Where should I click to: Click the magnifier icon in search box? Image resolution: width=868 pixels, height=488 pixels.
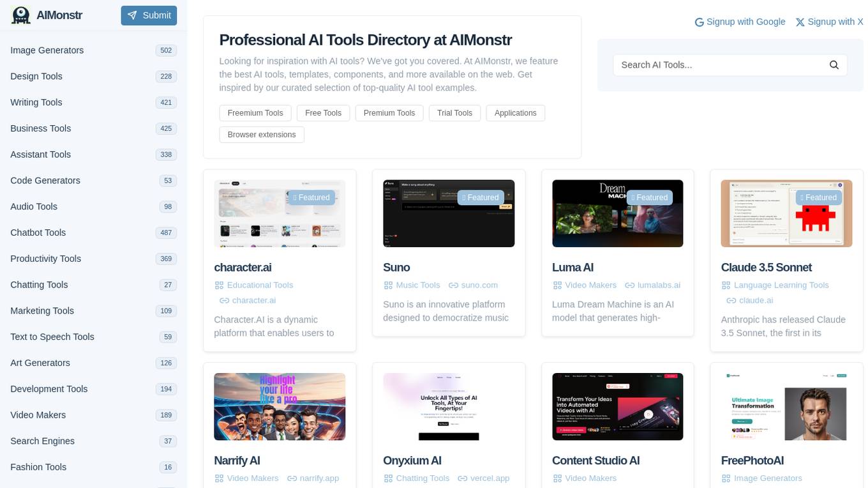point(834,65)
